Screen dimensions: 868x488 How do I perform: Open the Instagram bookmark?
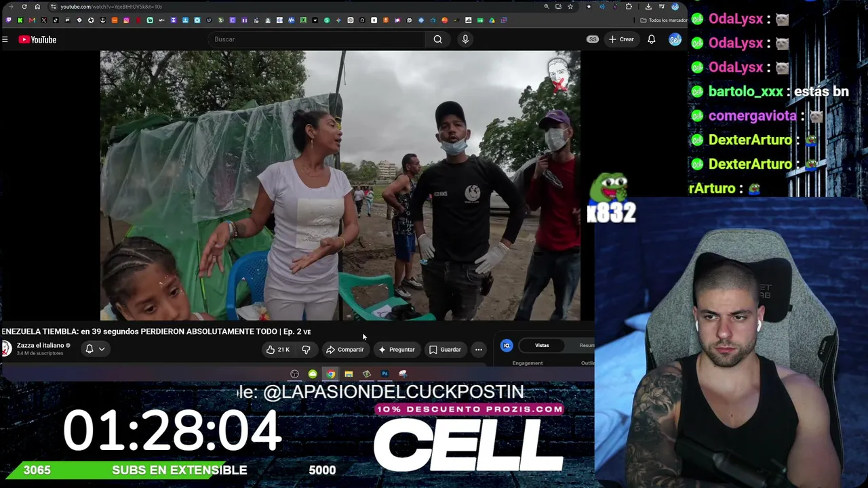click(126, 20)
